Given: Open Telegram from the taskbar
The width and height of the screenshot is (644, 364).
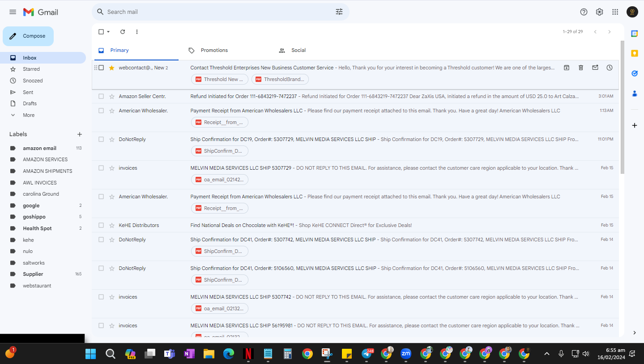Looking at the screenshot, I should tap(367, 354).
